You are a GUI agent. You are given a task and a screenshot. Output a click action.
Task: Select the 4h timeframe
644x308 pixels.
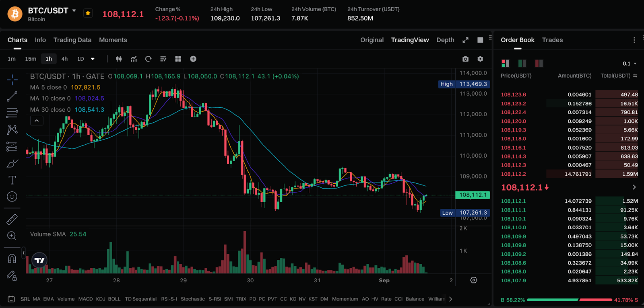pos(64,59)
